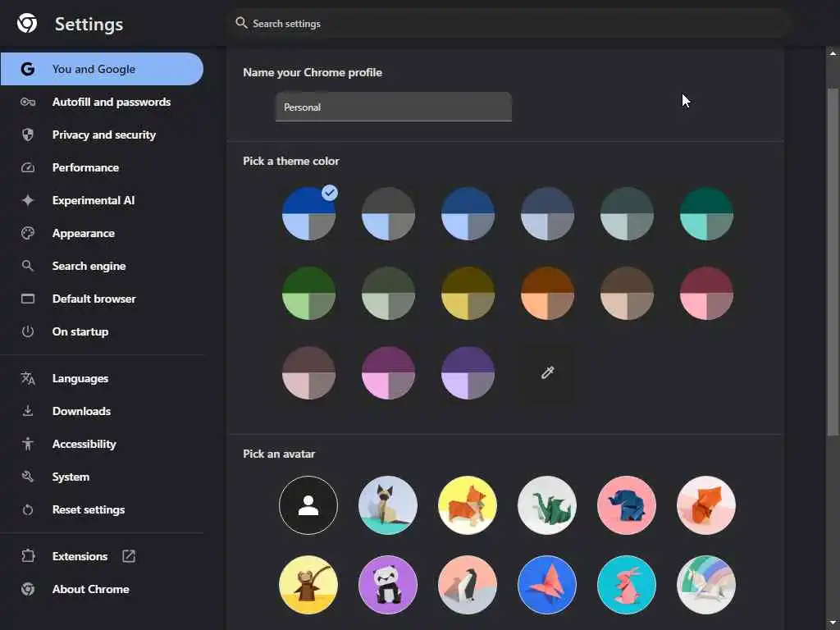Click the sparkle Experimental AI icon
840x630 pixels.
(28, 200)
